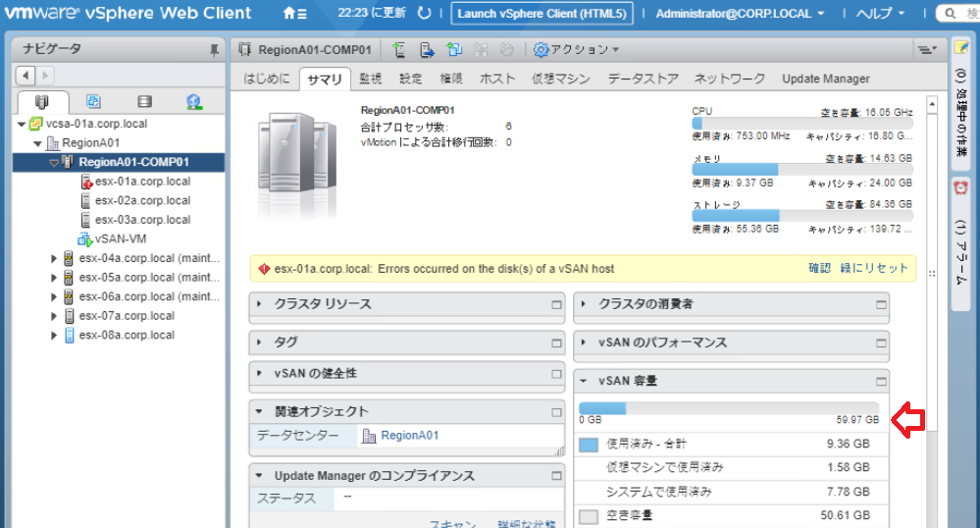Expand the esx-04a.corp.local host node
This screenshot has height=528, width=980.
click(54, 258)
